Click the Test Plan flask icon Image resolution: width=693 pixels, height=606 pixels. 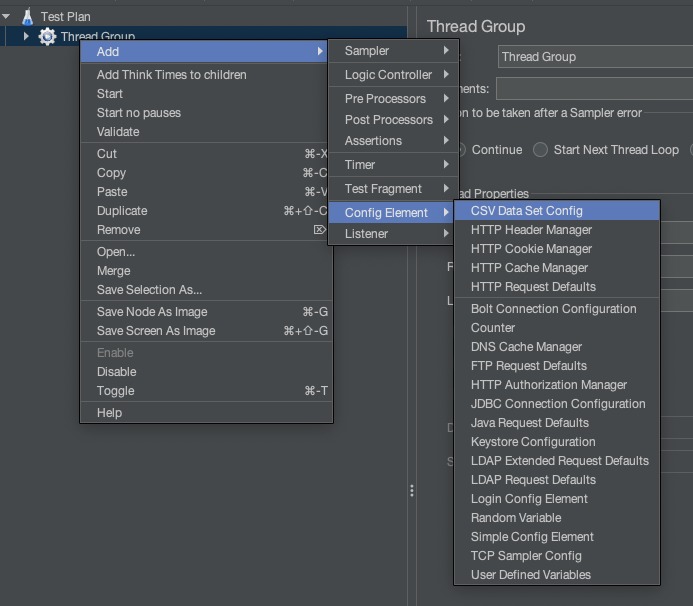click(x=27, y=16)
